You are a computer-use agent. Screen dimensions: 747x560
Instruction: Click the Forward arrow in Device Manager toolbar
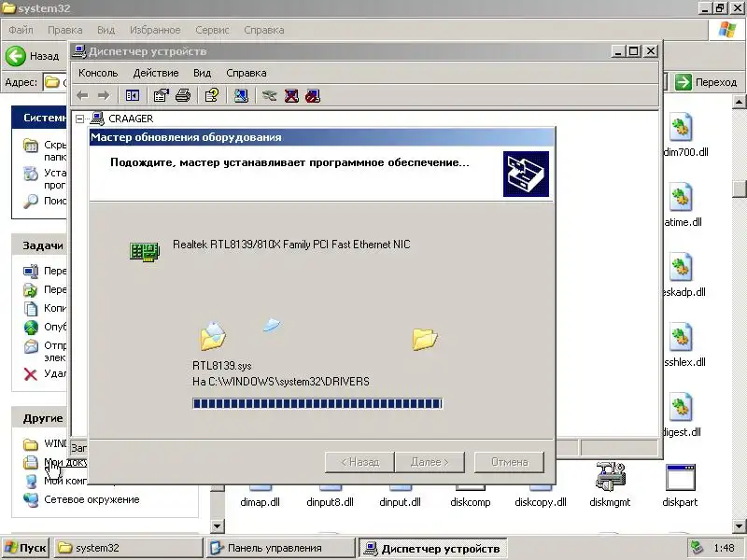click(x=104, y=96)
